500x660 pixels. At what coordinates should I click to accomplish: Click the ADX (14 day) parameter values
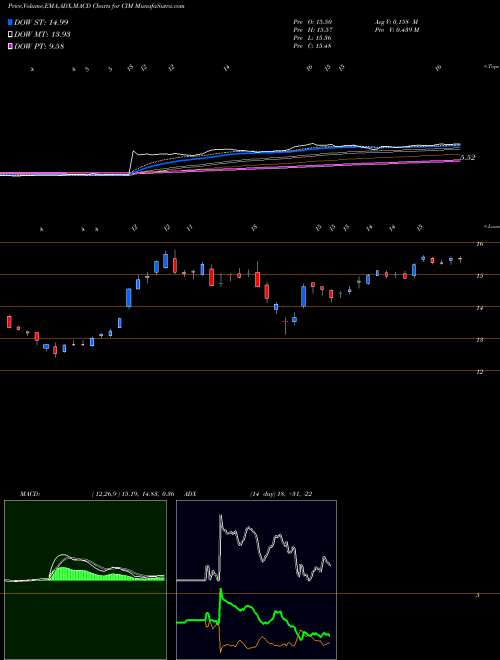coord(281,494)
